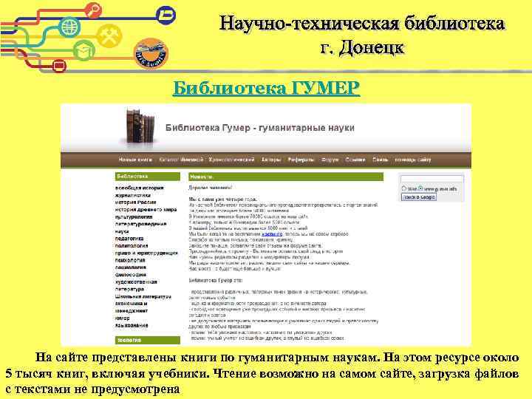Open the Рефераты menu item
Image resolution: width=532 pixels, height=399 pixels.
(x=301, y=160)
